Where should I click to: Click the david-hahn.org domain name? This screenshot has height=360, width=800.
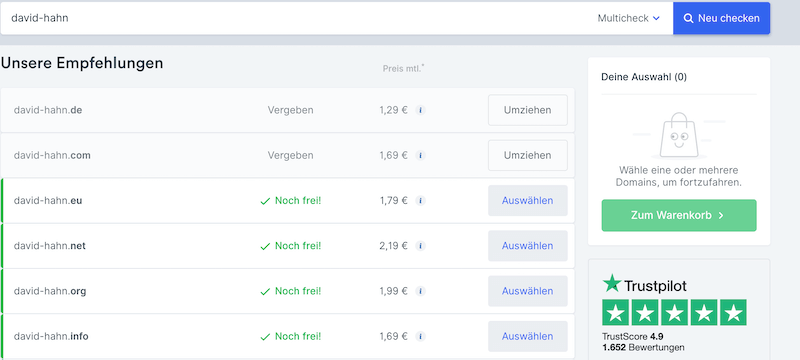pos(50,291)
